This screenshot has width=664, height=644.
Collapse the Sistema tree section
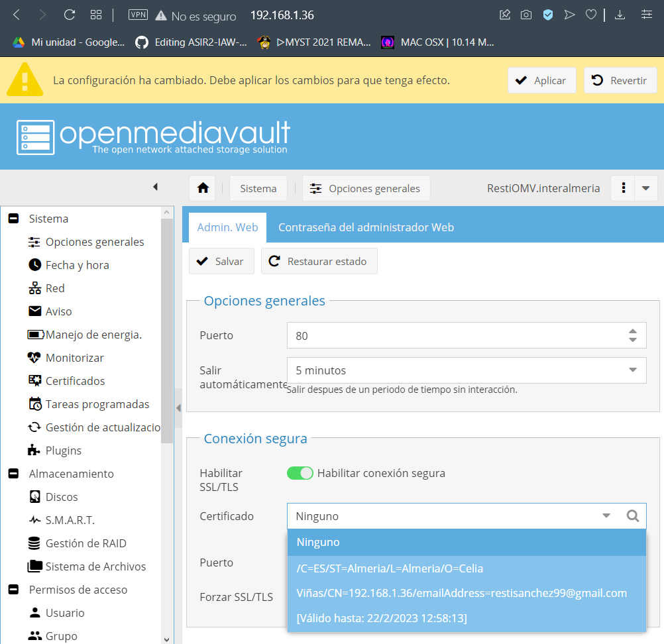13,219
